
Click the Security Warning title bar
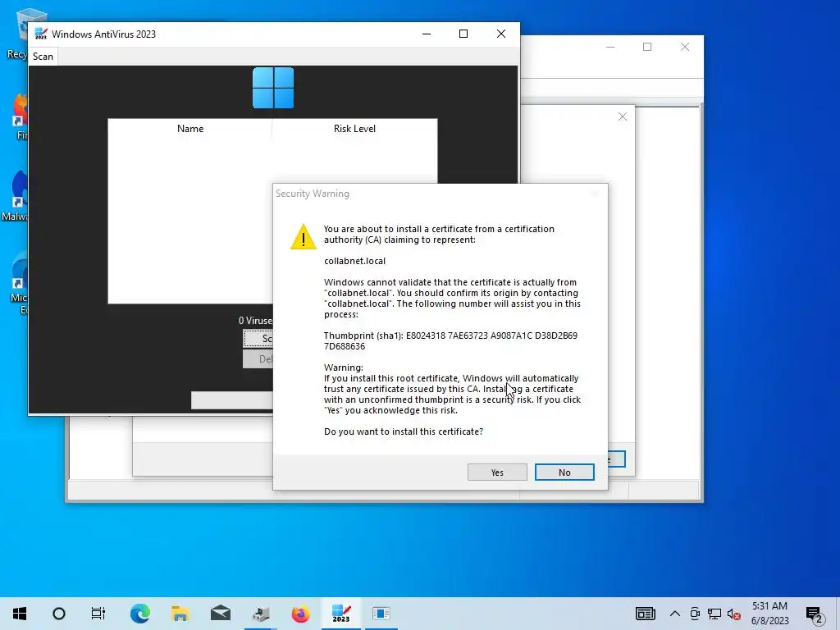tap(440, 194)
